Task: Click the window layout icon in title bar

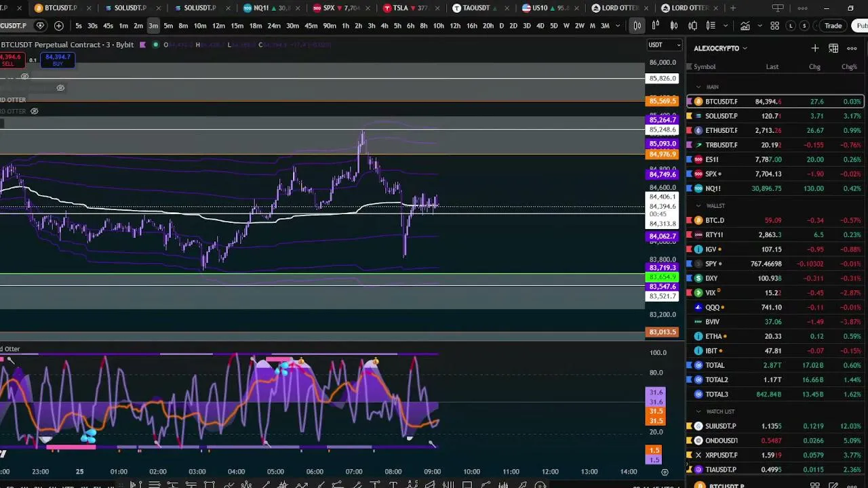Action: tap(778, 8)
